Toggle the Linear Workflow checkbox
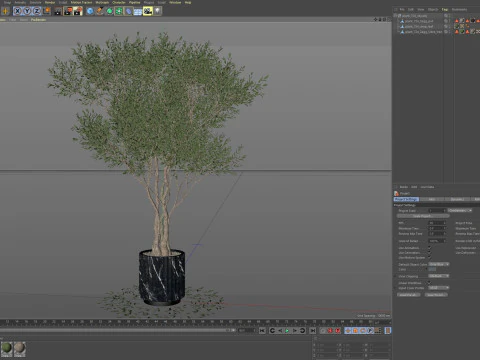Viewport: 480px width, 360px height. 429,283
